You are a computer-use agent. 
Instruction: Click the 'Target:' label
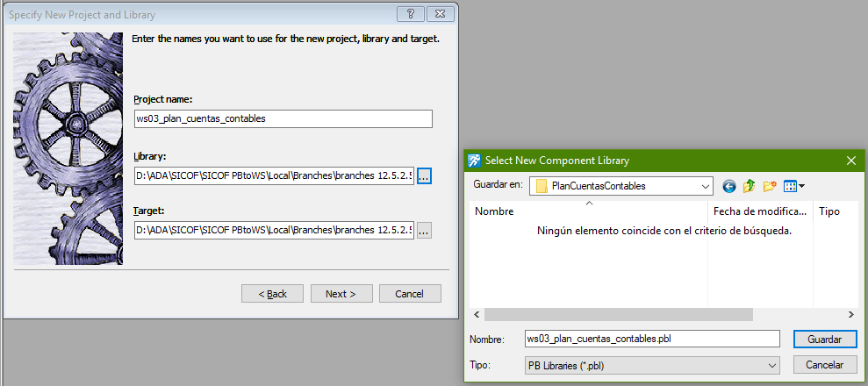pos(149,211)
